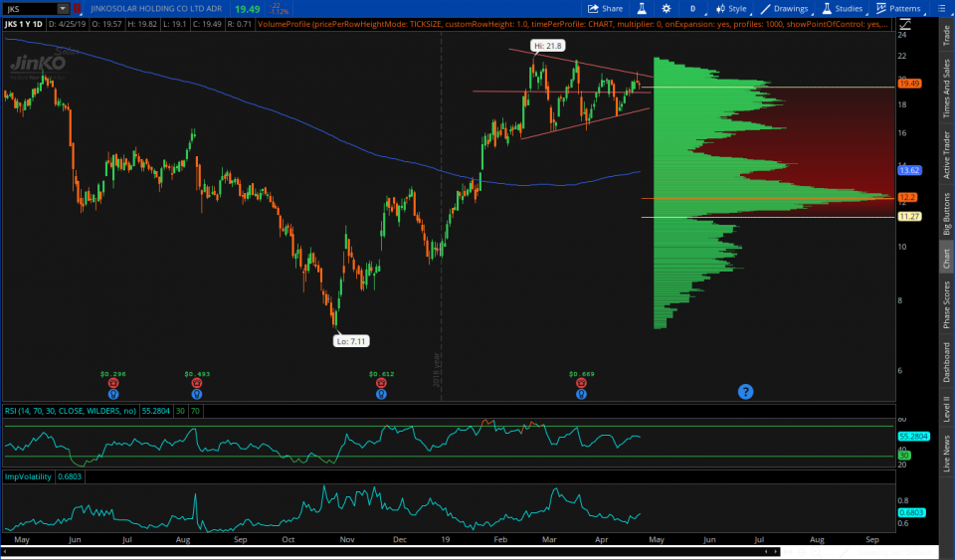Click the H: 19.82 high readout

[142, 24]
